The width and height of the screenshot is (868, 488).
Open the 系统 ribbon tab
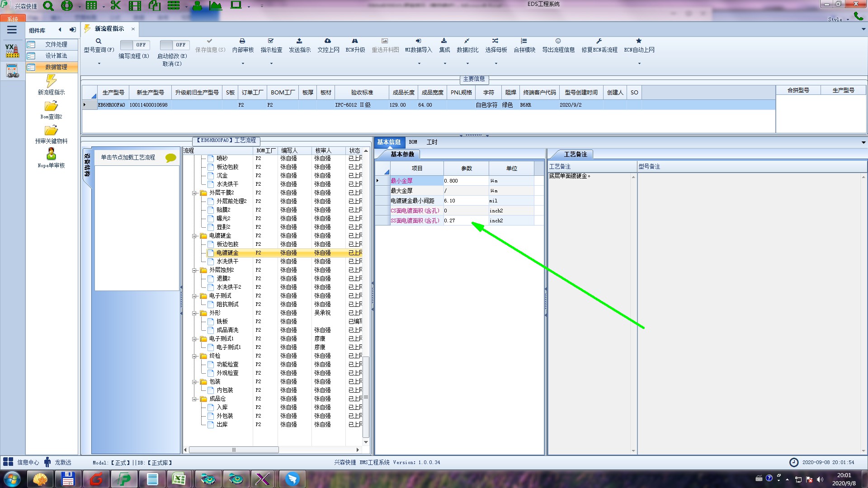13,19
